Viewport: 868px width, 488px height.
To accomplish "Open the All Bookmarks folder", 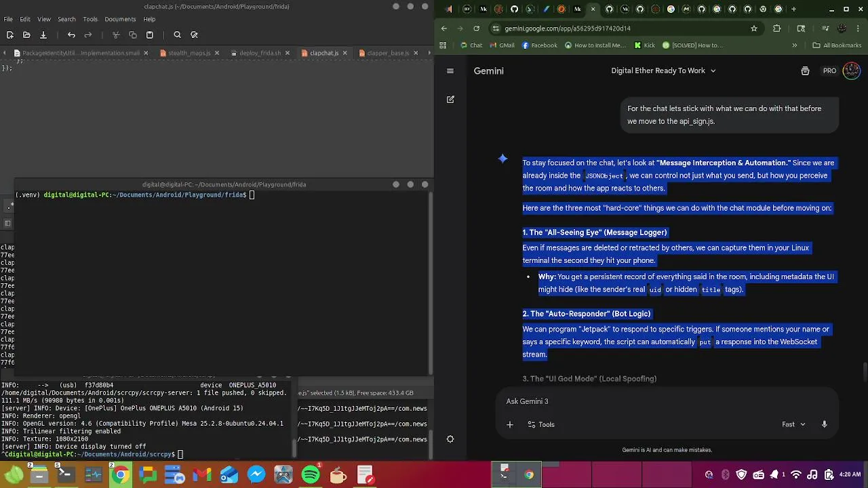I will click(837, 45).
